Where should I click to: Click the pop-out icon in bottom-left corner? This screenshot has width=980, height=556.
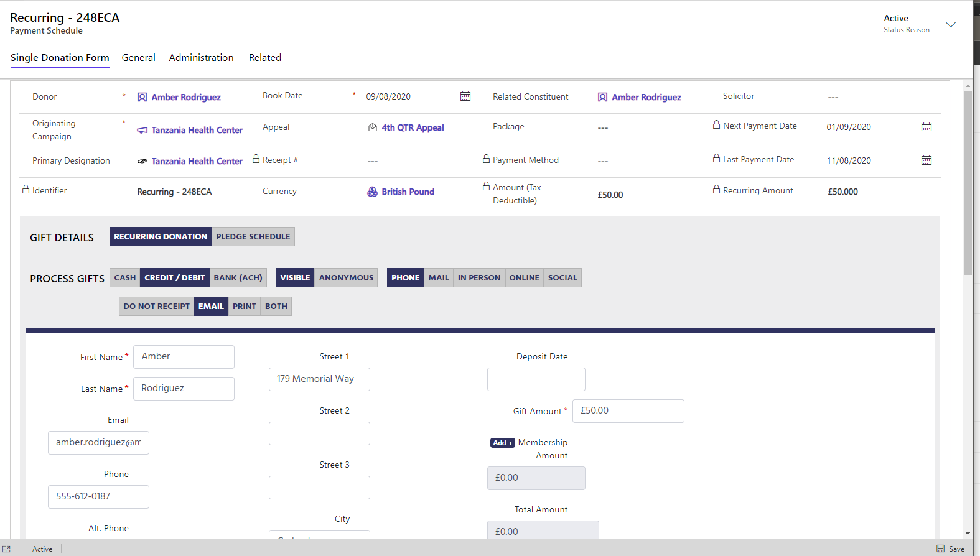point(7,549)
